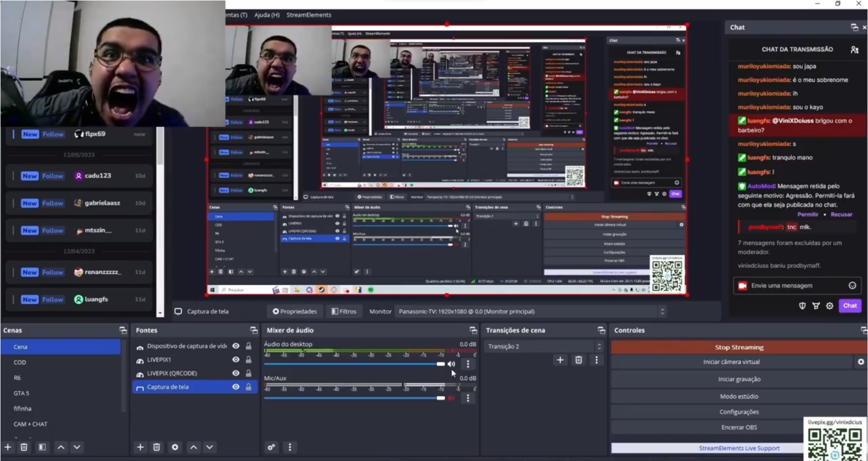
Task: Click Stop Streaming button
Action: tap(739, 347)
